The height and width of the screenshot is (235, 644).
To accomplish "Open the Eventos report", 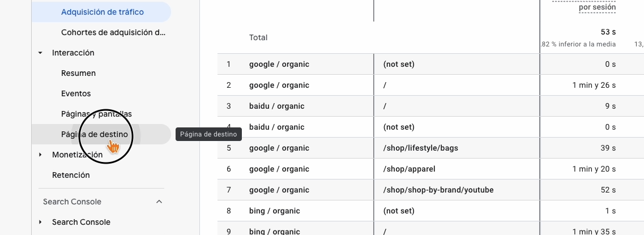I will pyautogui.click(x=76, y=93).
